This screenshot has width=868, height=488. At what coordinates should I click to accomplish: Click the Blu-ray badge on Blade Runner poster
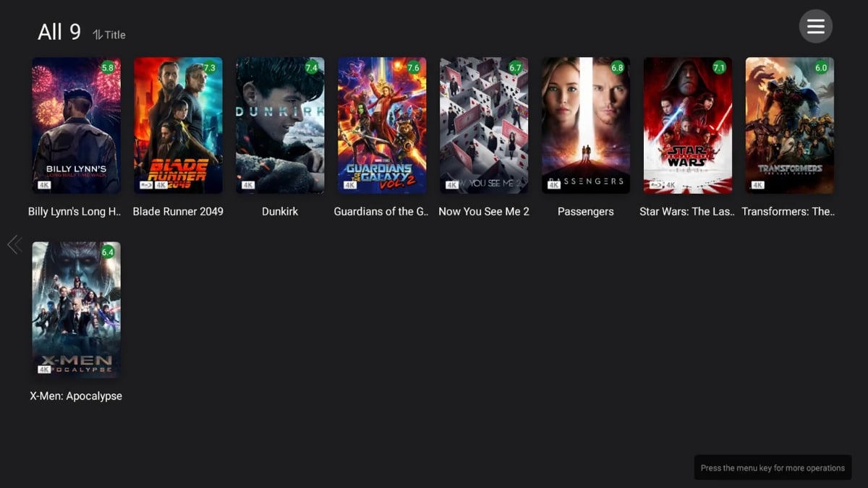(x=146, y=185)
